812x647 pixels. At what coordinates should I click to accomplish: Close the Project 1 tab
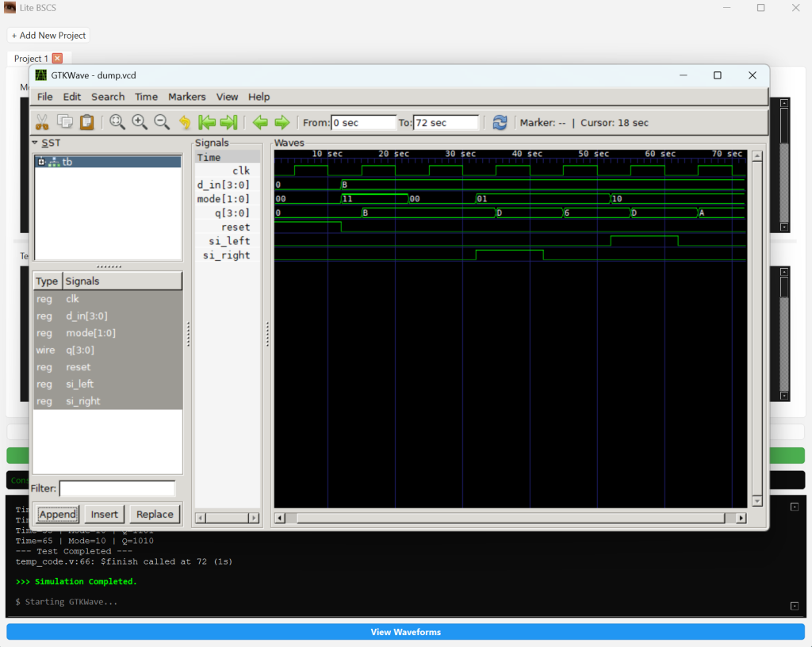pos(57,59)
